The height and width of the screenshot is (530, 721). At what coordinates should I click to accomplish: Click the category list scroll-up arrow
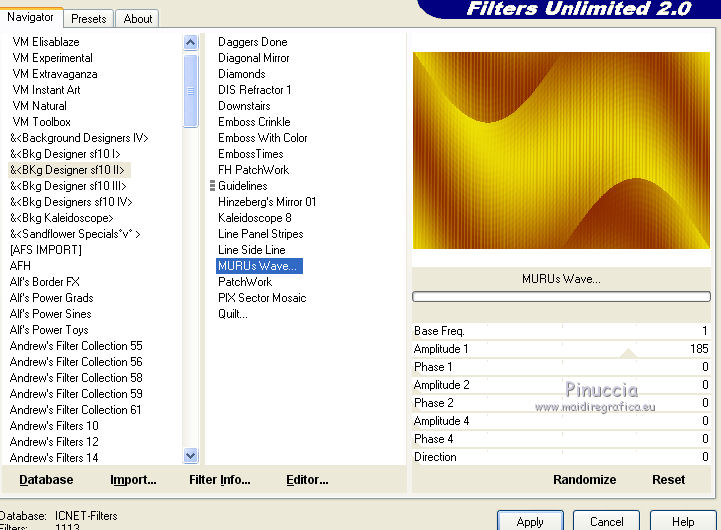point(190,43)
